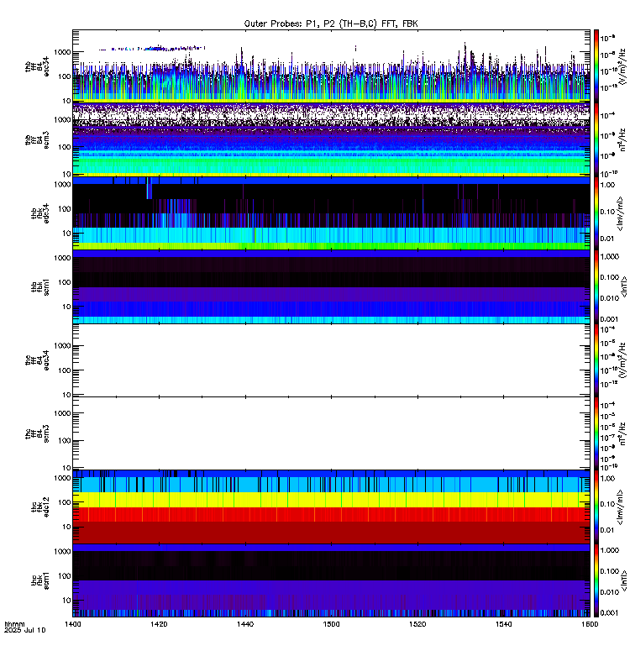Click the color bar beside empty thc eac34 panel

click(596, 360)
